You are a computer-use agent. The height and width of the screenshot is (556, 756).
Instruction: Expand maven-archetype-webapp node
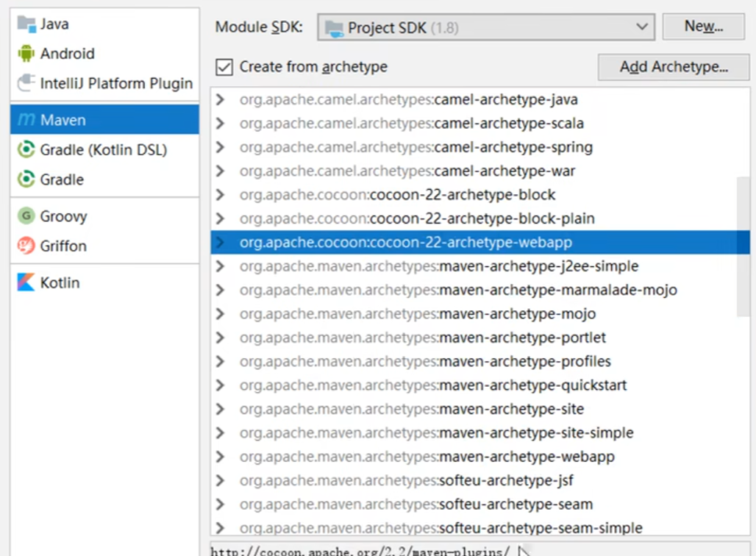221,457
